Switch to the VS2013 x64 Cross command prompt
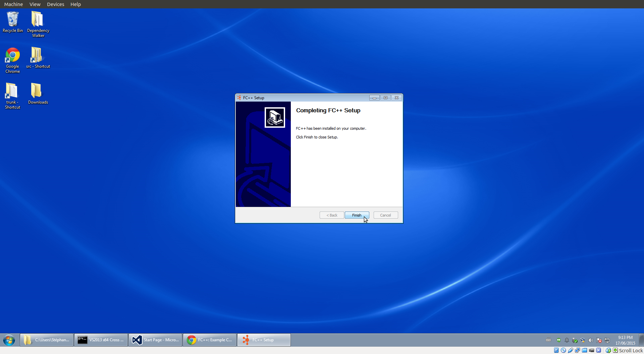644x354 pixels. [101, 340]
